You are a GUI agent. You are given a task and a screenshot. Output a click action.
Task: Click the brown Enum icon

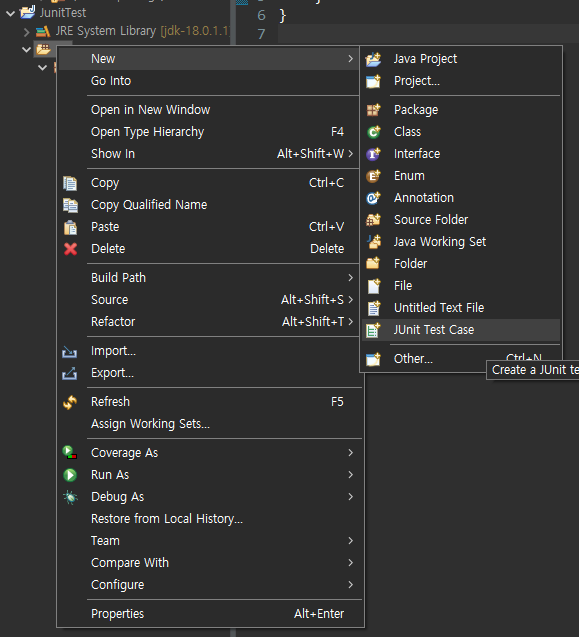373,176
